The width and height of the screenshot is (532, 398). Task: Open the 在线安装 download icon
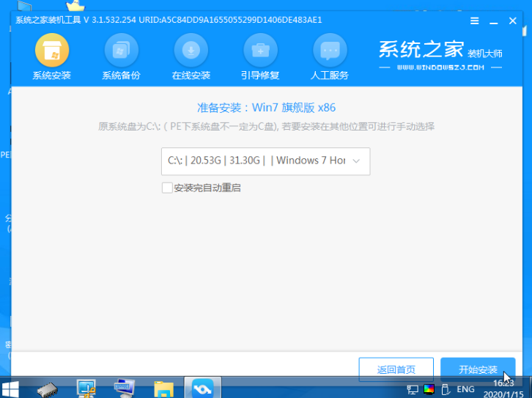point(191,51)
